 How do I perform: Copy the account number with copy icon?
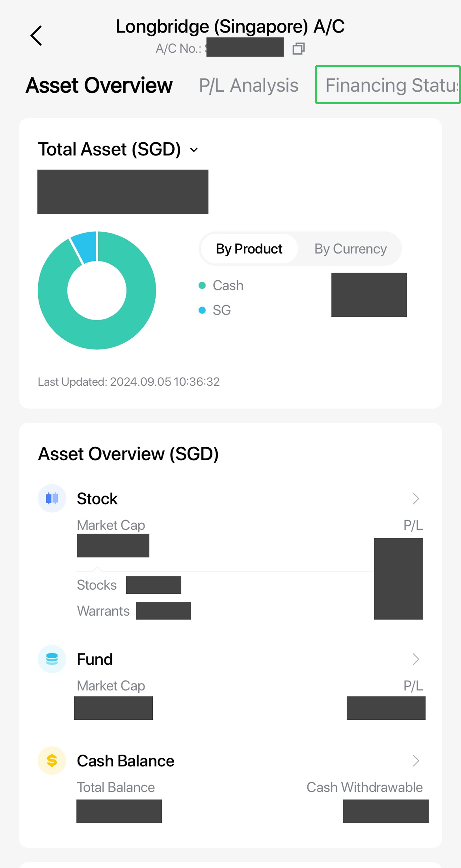click(x=298, y=49)
